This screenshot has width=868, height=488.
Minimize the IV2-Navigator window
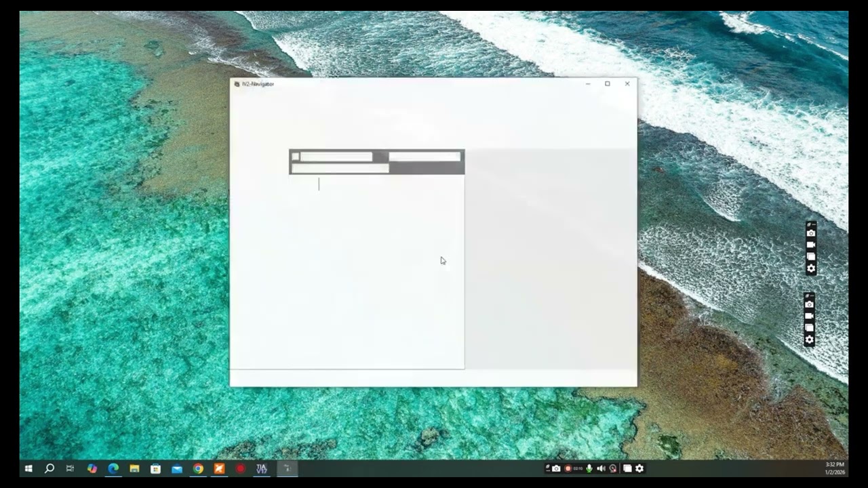[588, 84]
